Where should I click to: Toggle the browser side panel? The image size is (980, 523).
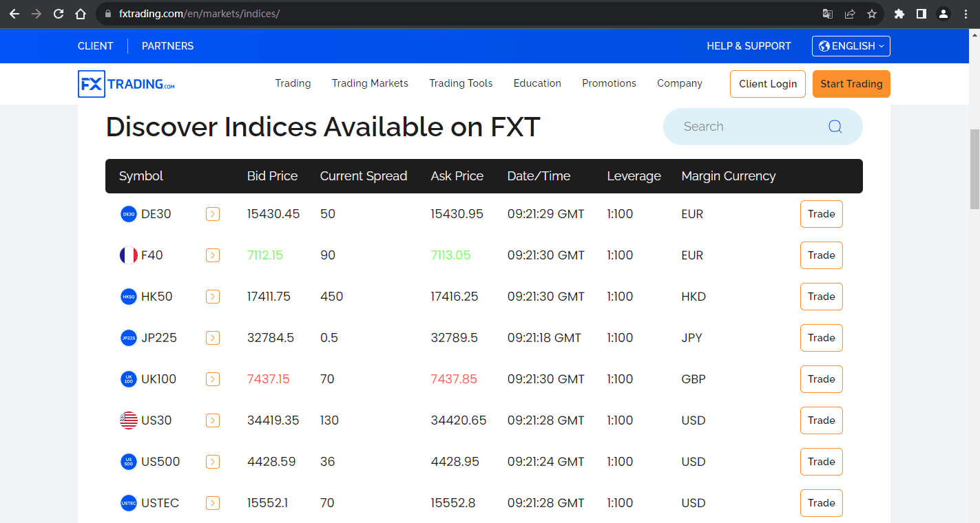pos(921,14)
